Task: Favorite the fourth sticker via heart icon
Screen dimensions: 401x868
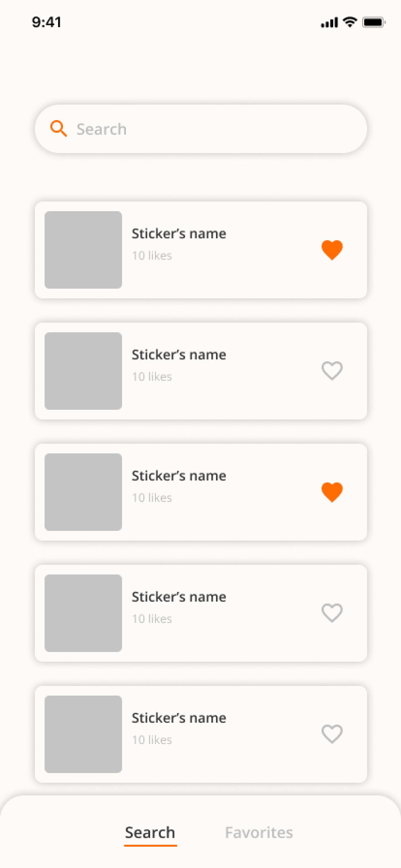Action: coord(332,613)
